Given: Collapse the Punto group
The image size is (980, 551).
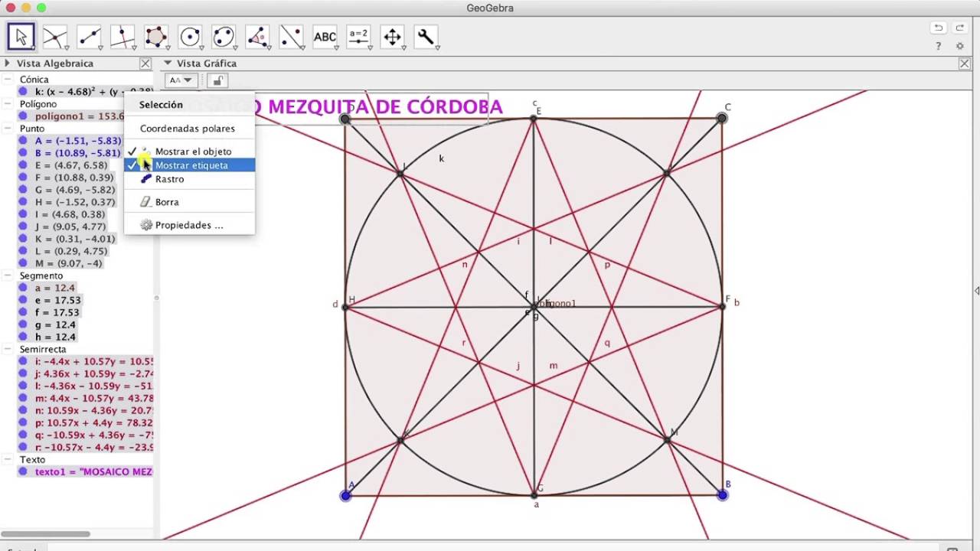Looking at the screenshot, I should [8, 129].
